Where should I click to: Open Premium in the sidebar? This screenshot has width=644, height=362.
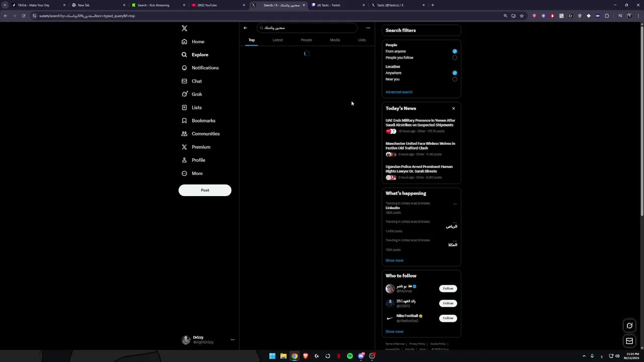tap(196, 147)
